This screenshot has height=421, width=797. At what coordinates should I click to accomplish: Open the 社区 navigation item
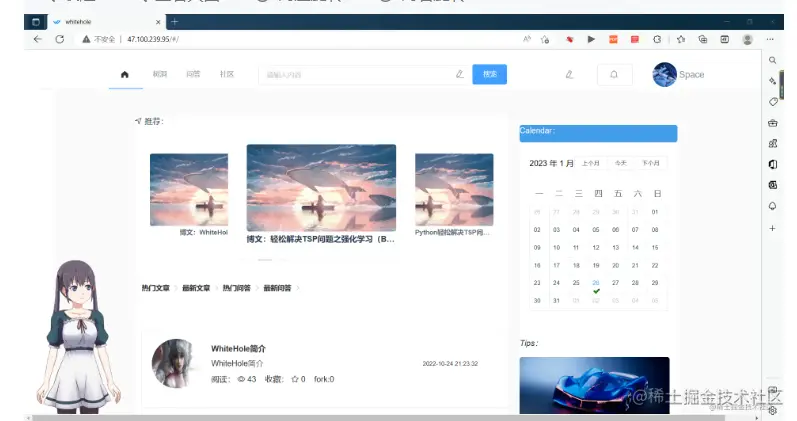(x=227, y=74)
